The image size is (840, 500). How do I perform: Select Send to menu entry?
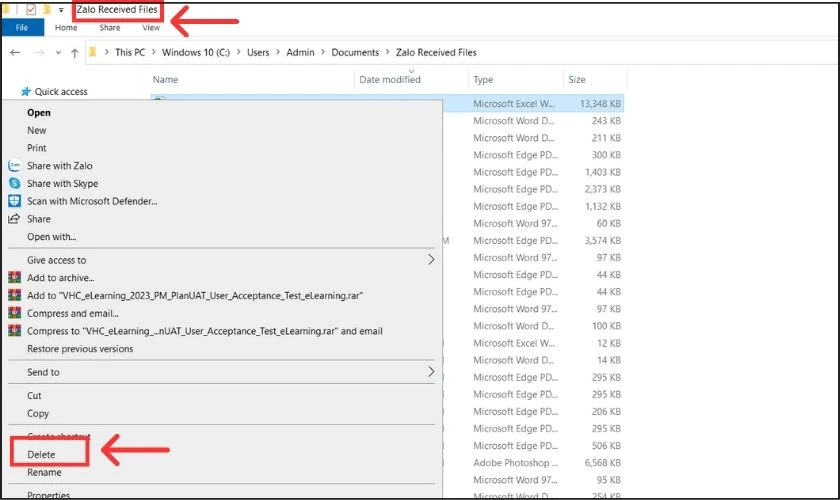click(43, 372)
